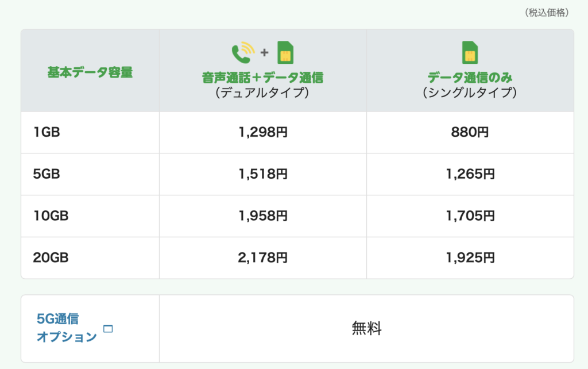The width and height of the screenshot is (588, 369).
Task: Click the SIM icon above データ通信のみ
Action: pyautogui.click(x=470, y=52)
